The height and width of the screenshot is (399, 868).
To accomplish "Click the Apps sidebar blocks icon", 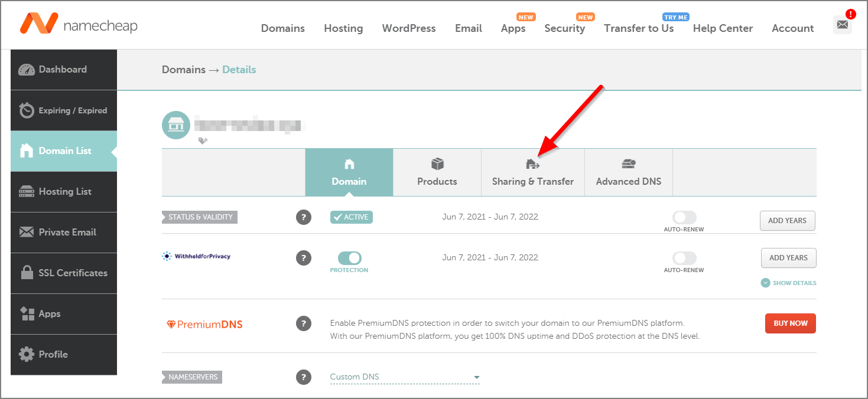I will [x=27, y=313].
